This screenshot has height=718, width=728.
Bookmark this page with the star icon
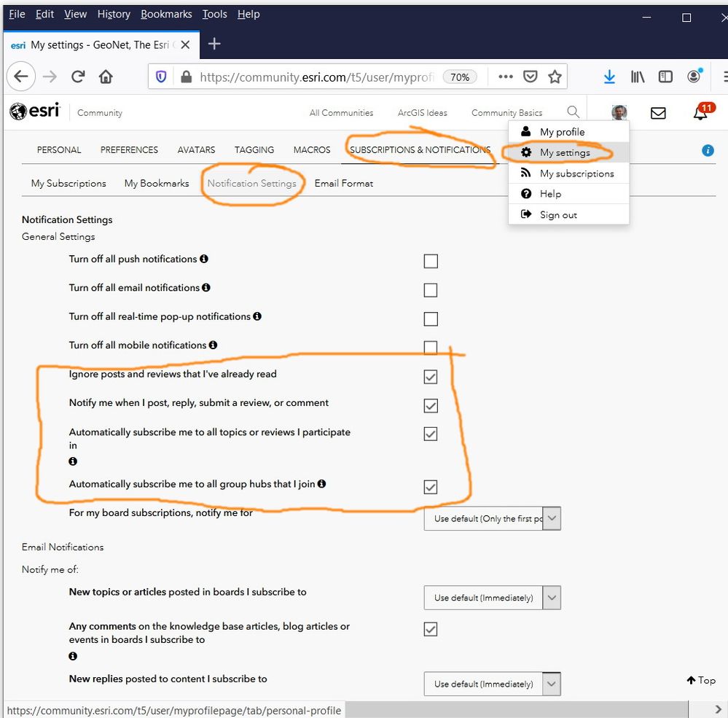pyautogui.click(x=555, y=77)
